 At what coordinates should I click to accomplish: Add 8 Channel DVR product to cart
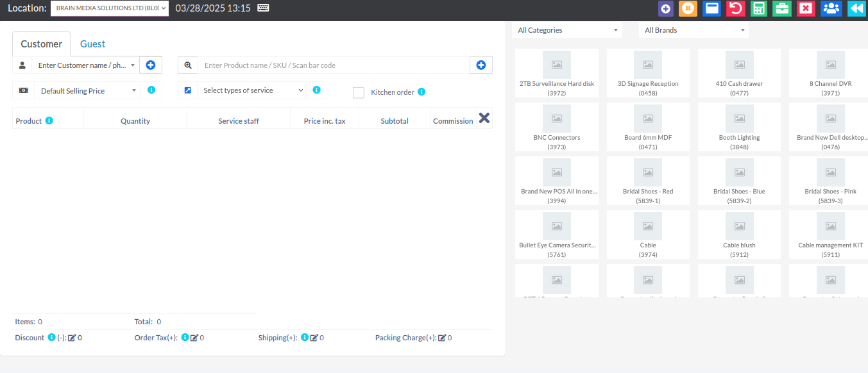click(x=830, y=73)
